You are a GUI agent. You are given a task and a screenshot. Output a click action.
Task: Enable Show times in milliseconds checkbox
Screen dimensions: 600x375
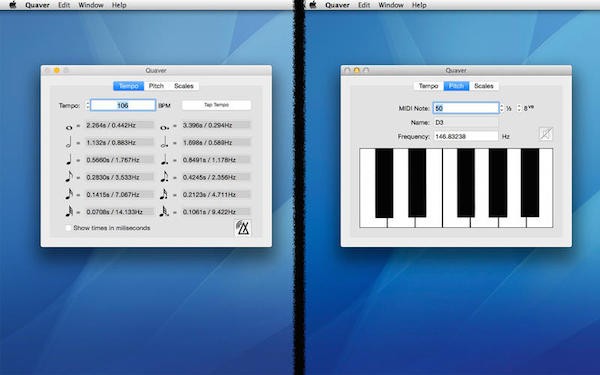(68, 228)
